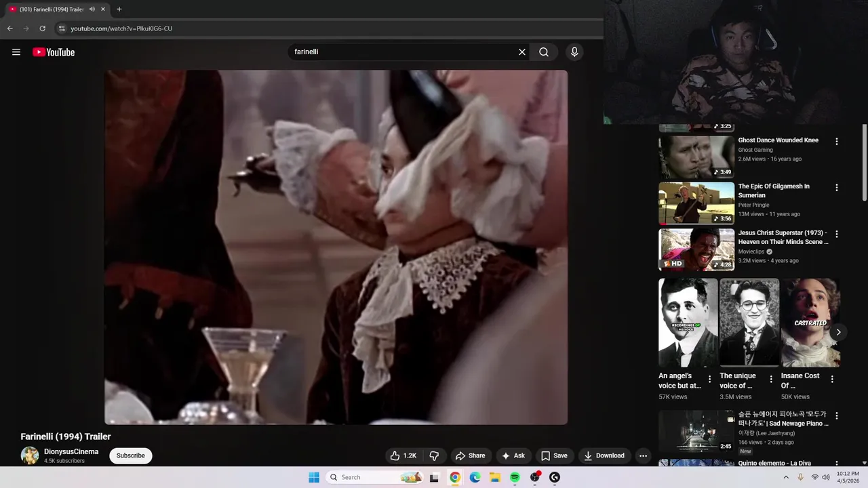868x488 pixels.
Task: Open The unique voice of Short
Action: pyautogui.click(x=749, y=323)
